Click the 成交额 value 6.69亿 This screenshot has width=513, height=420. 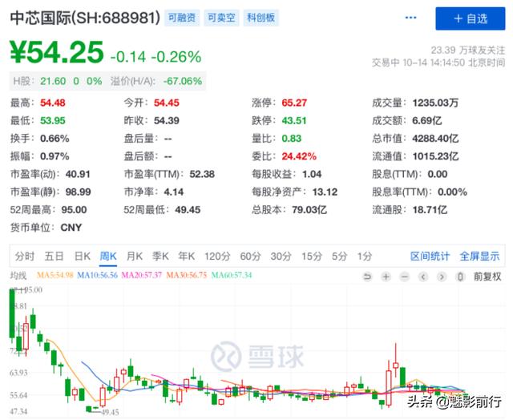pos(427,121)
